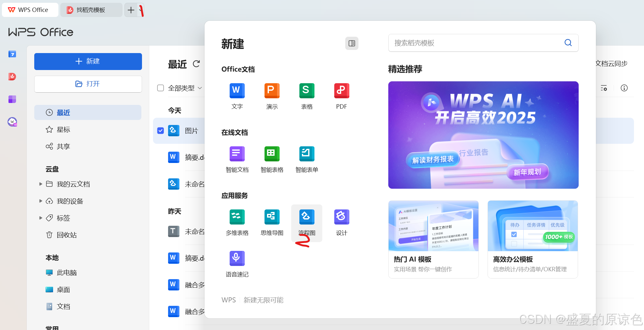Open the 稻壳 icon in left rail
Viewport: 644px width, 330px height.
12,76
